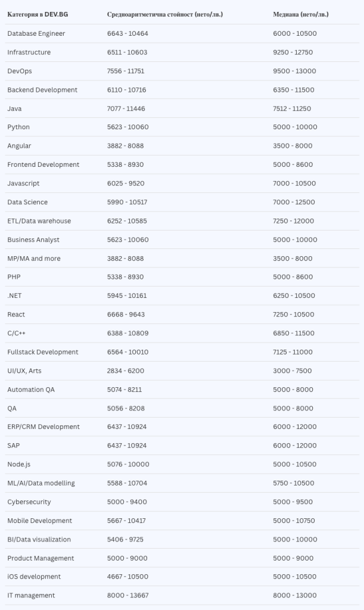
Task: Select the Cybersecurity category cell
Action: pos(29,502)
